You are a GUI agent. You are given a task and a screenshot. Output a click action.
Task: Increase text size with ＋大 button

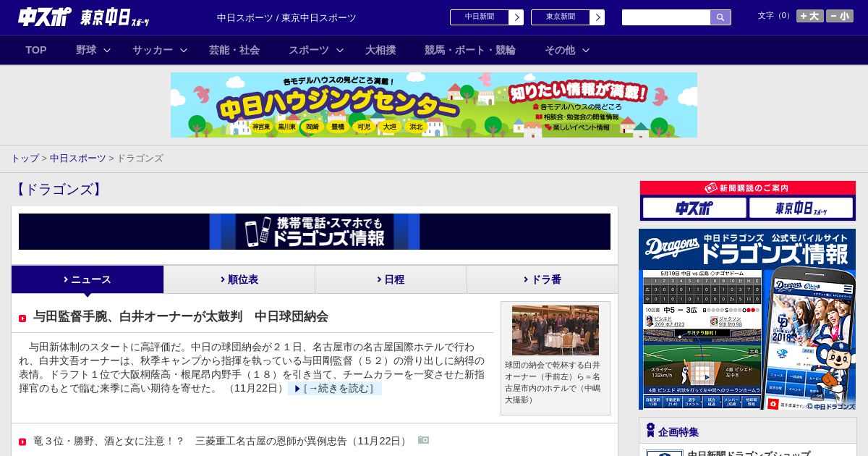809,16
